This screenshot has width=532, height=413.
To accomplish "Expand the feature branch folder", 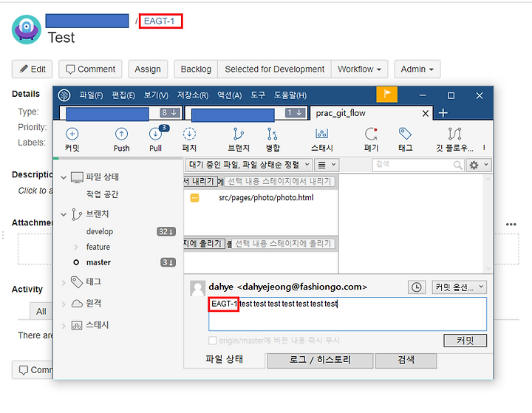I will point(76,247).
